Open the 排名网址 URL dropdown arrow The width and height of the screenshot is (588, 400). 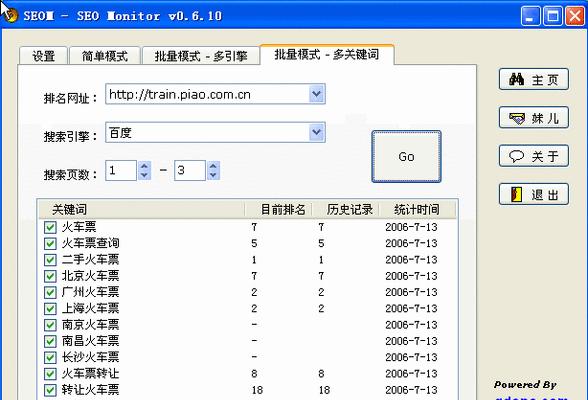coord(316,94)
